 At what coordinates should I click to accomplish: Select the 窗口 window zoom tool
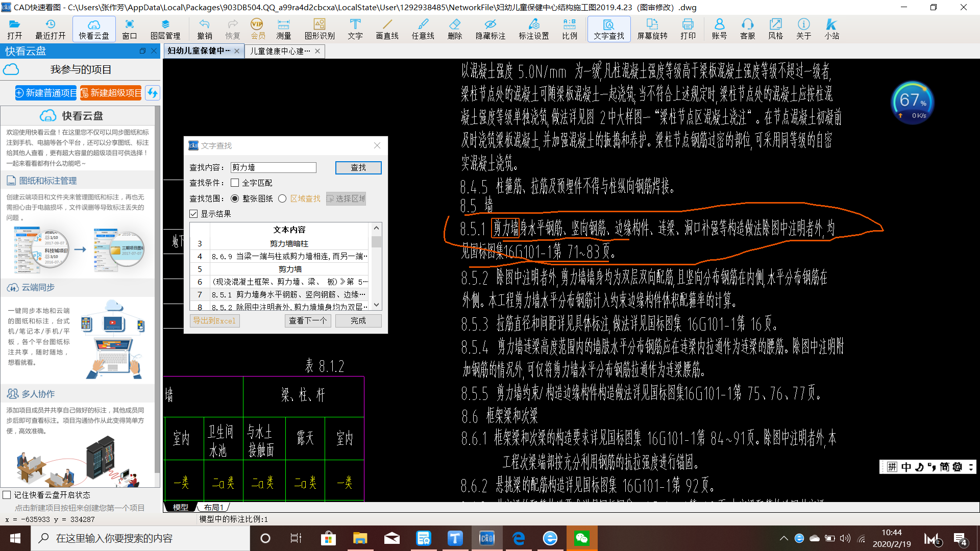coord(130,29)
